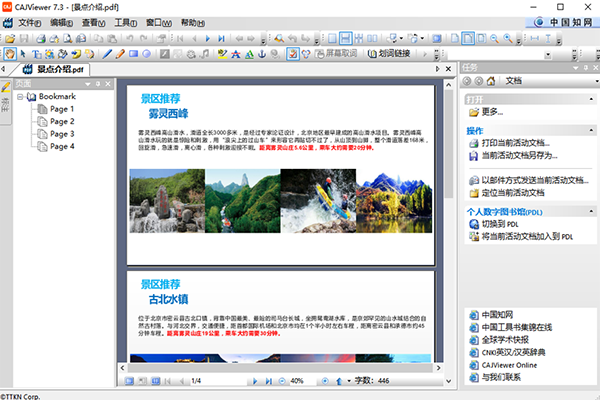Image resolution: width=600 pixels, height=400 pixels.
Task: Select the blue line drawing tool
Action: 108,54
